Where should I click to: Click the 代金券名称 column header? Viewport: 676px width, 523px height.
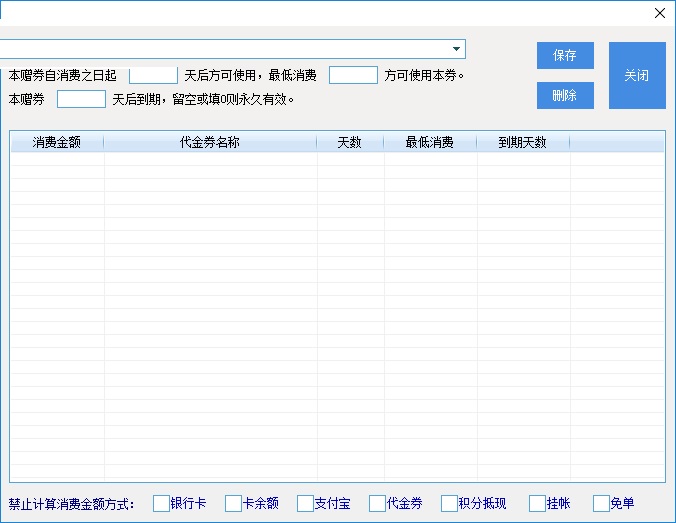tap(210, 142)
